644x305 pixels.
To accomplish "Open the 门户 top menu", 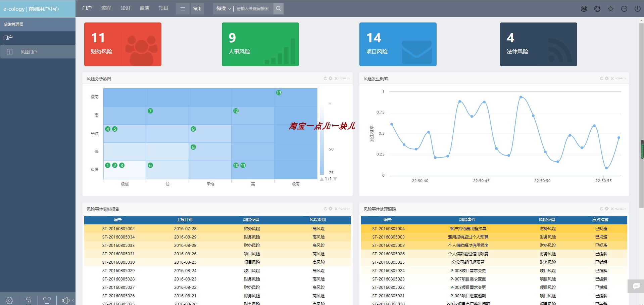I will 87,8.
